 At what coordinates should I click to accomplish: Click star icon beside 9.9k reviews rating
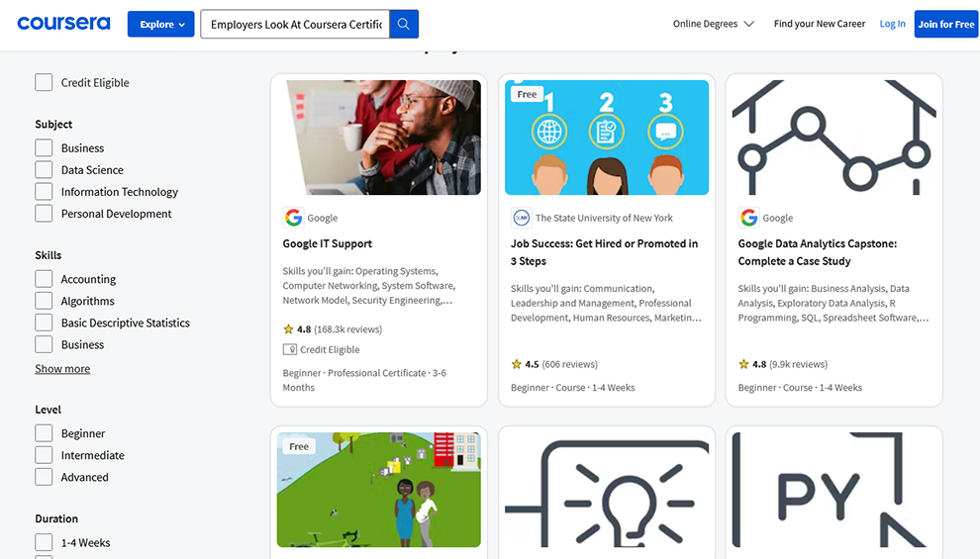point(743,364)
